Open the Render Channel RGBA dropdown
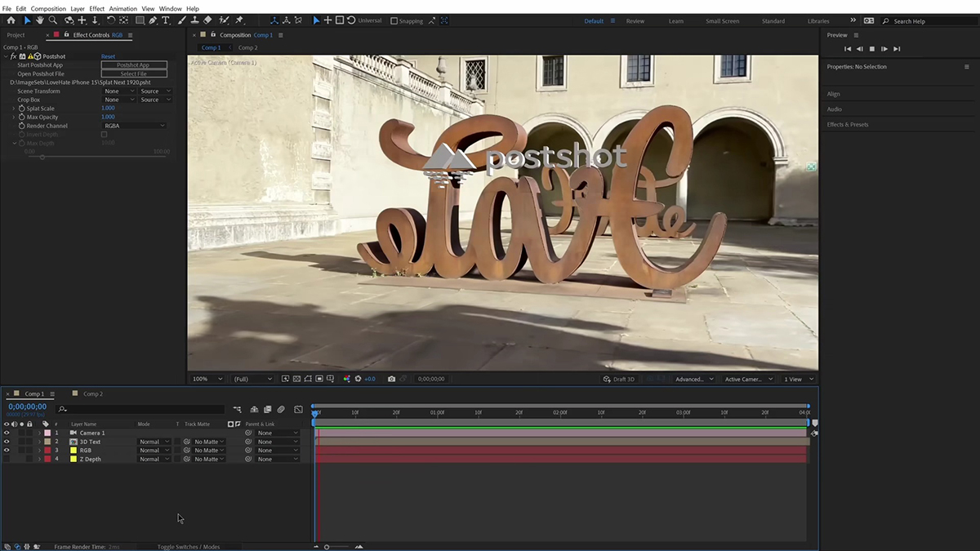Screen dimensions: 980x551 tap(135, 126)
